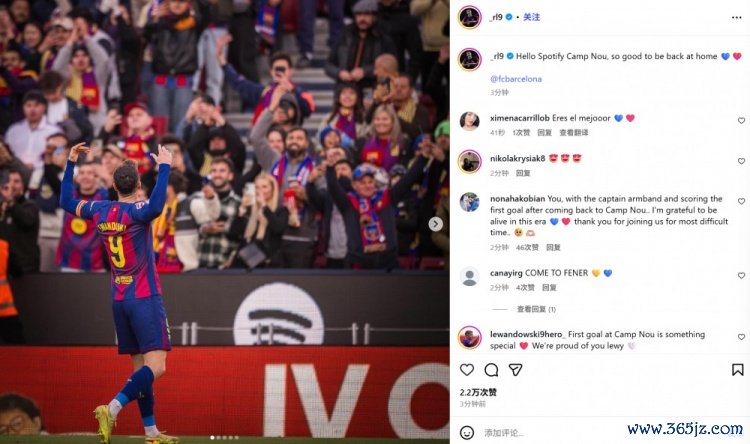
Task: Like lewandowski9hero_ comment heart
Action: pyautogui.click(x=741, y=337)
